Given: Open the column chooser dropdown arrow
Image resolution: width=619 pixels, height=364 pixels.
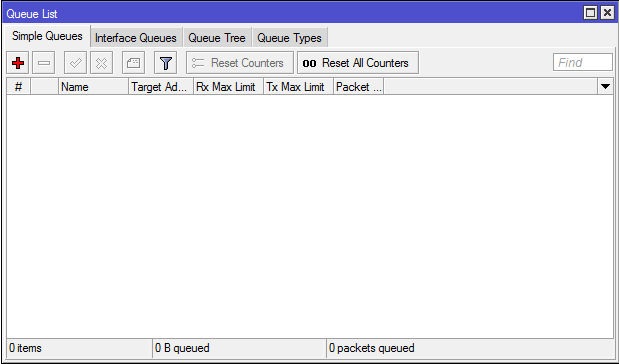Looking at the screenshot, I should pyautogui.click(x=606, y=86).
